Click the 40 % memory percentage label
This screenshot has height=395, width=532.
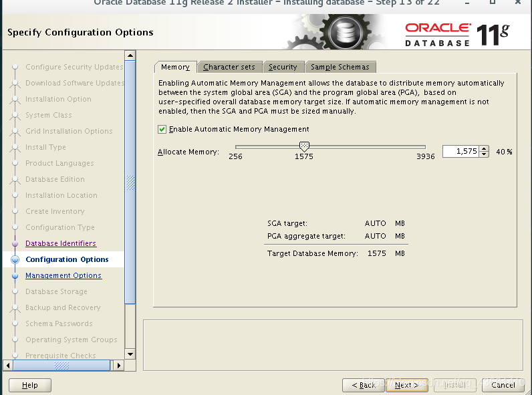click(x=504, y=152)
